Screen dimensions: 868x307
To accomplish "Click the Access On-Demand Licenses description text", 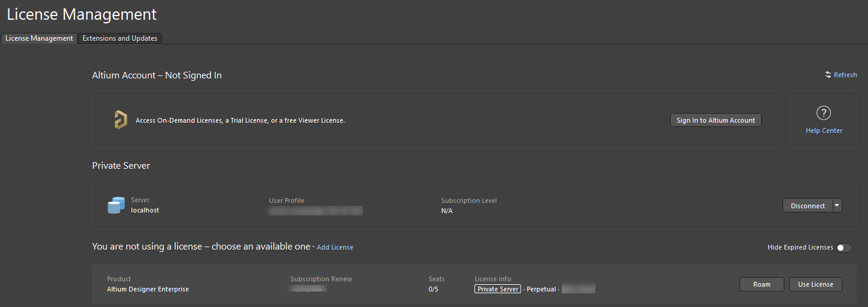I will 240,120.
